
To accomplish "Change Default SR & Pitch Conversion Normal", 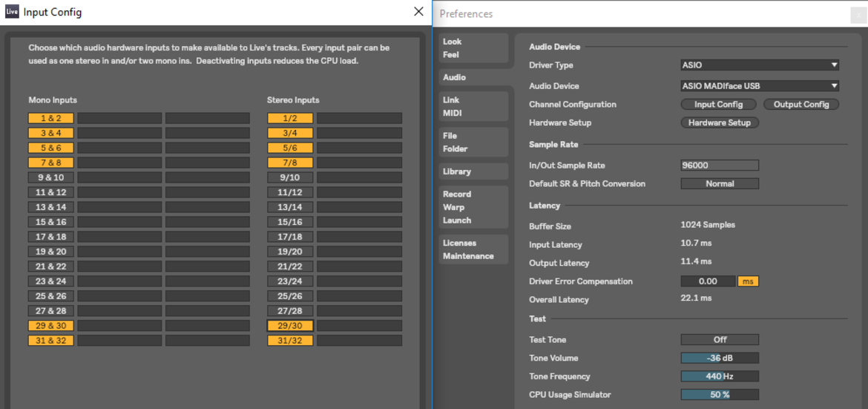I will point(720,183).
